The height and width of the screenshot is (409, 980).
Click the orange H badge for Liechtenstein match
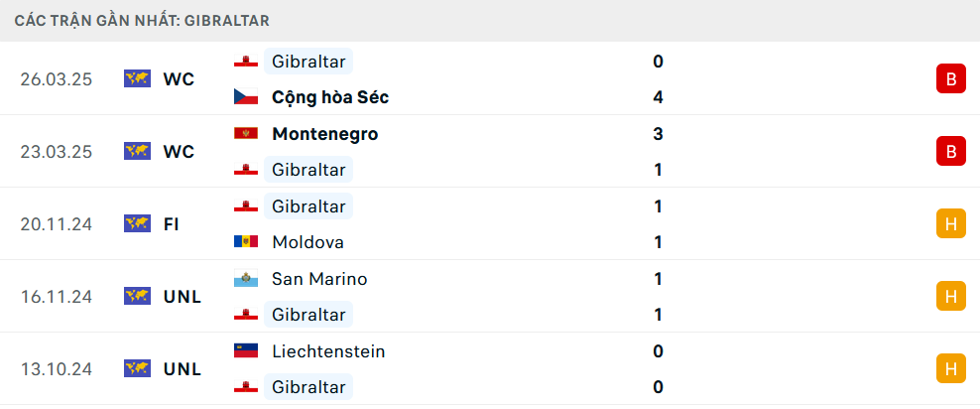click(x=950, y=369)
